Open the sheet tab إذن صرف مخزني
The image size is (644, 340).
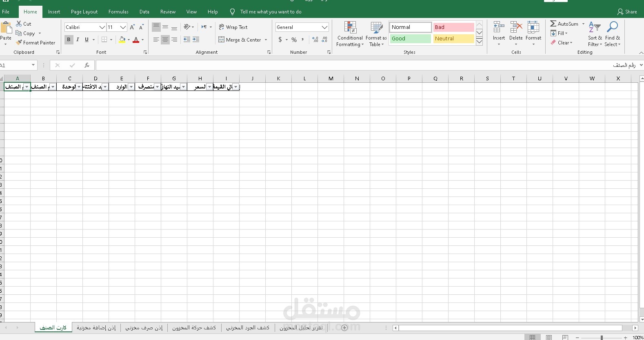(144, 328)
